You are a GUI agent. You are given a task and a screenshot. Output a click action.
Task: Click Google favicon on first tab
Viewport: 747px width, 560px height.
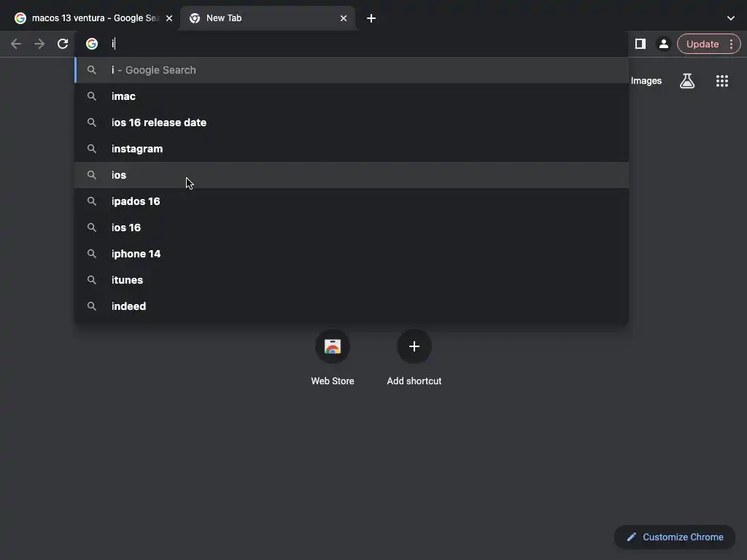(x=20, y=18)
